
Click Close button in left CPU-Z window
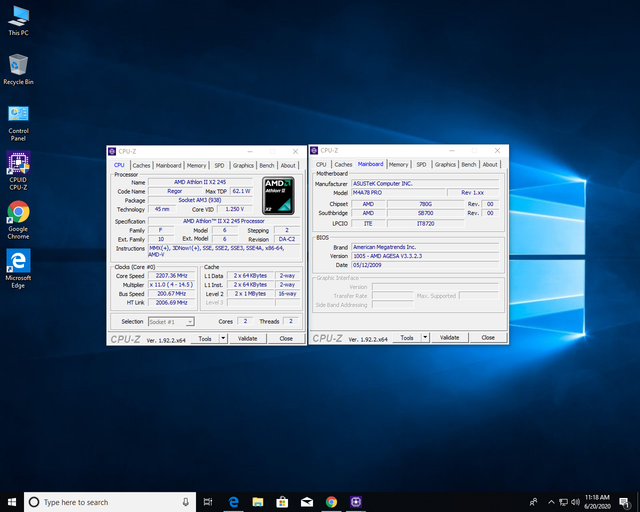286,338
